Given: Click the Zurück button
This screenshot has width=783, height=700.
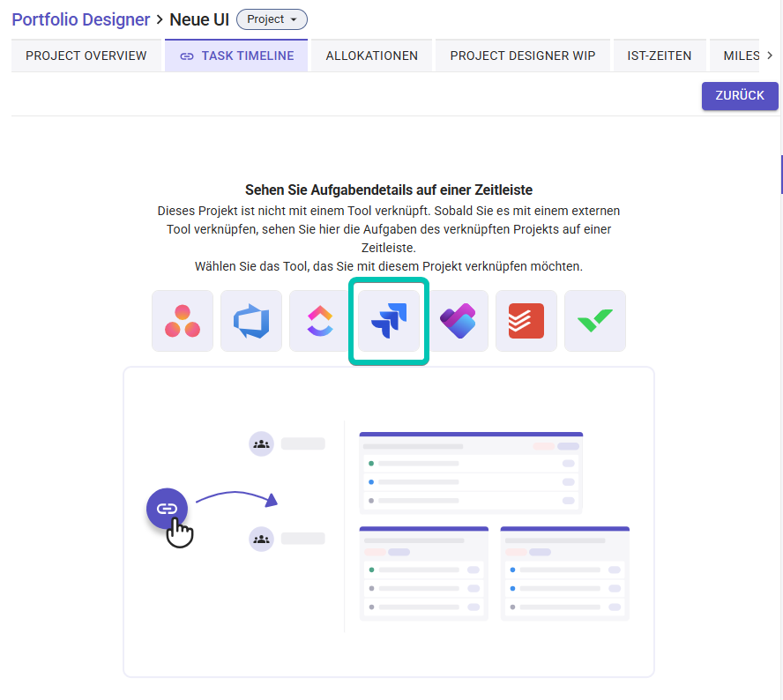Looking at the screenshot, I should coord(740,96).
